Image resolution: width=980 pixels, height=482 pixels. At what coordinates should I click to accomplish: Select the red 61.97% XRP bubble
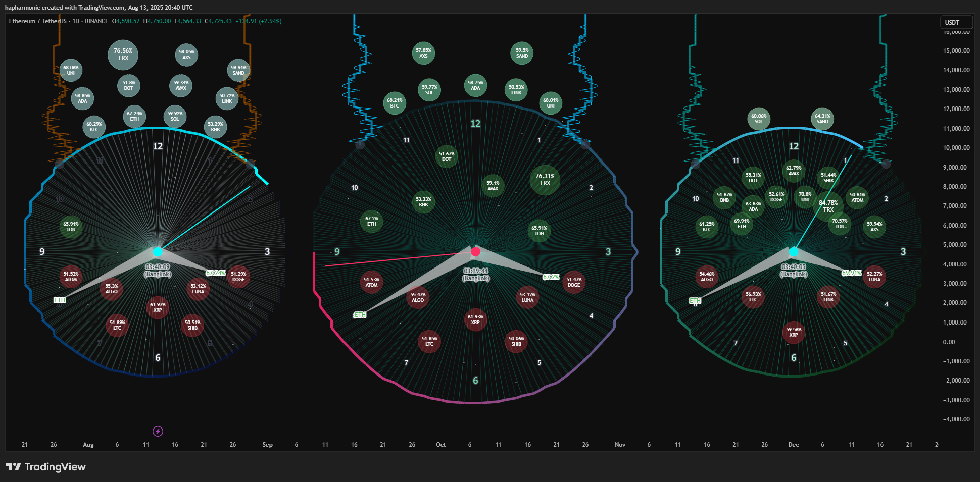pos(158,307)
